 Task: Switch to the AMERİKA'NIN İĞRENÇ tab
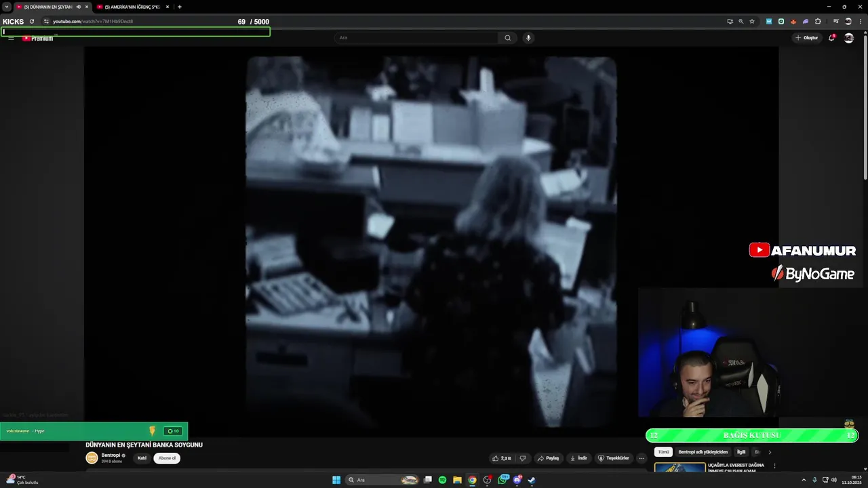click(132, 7)
